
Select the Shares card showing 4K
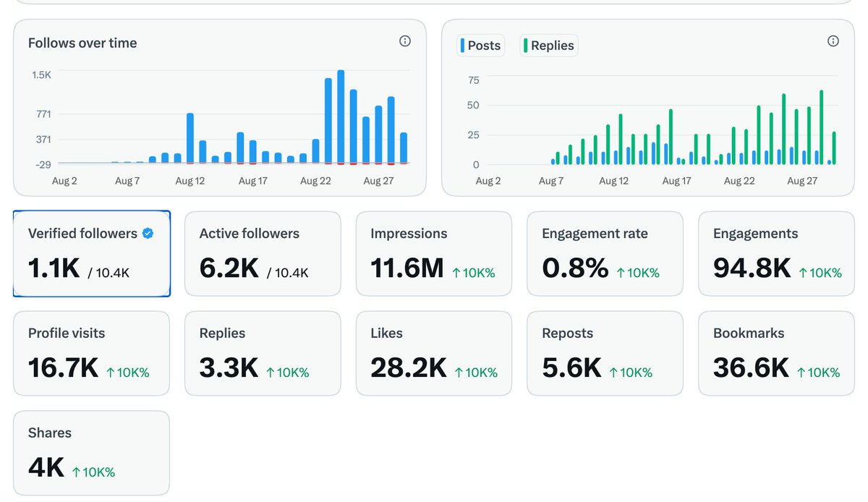(92, 454)
